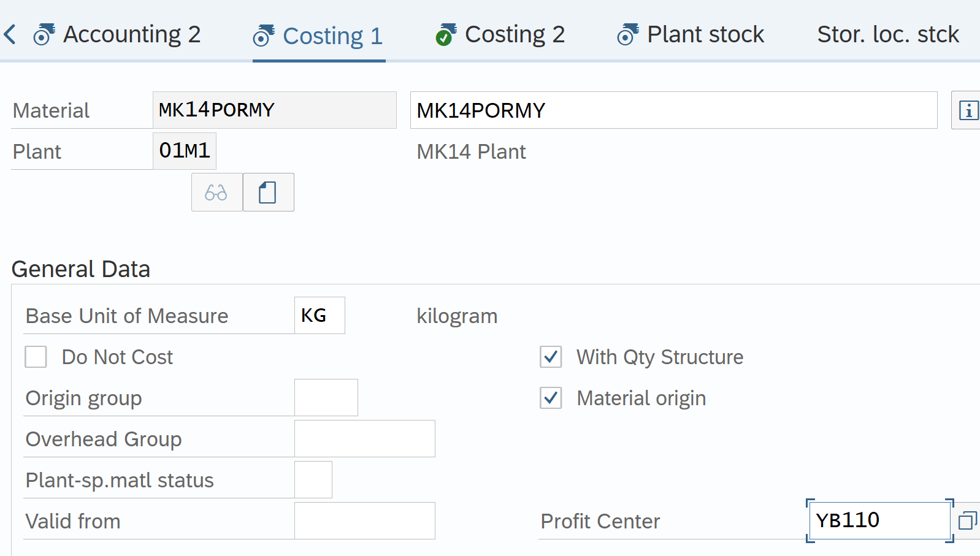Click the Valid from date field
The height and width of the screenshot is (556, 980).
click(364, 521)
